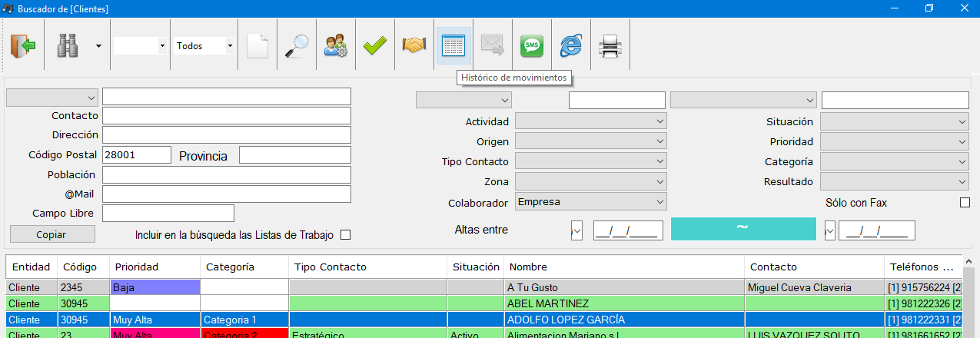Click the teal tilde button
980x338 pixels.
(743, 229)
